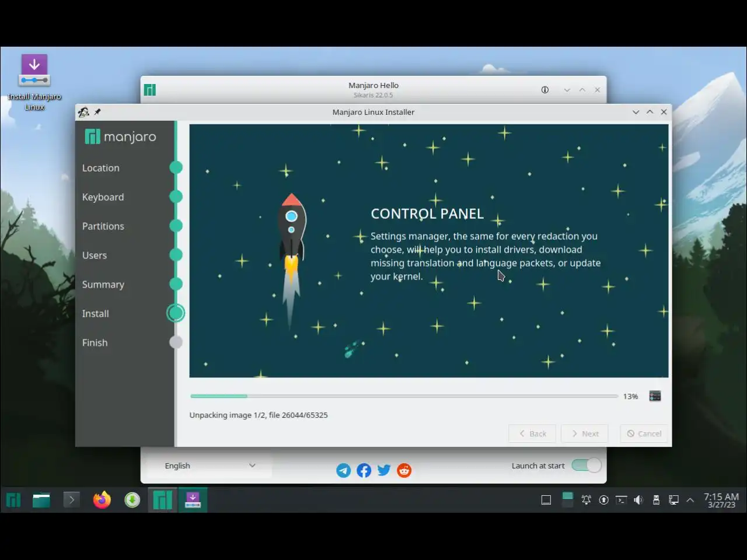Open the network connections tray icon
The width and height of the screenshot is (747, 560).
click(673, 500)
